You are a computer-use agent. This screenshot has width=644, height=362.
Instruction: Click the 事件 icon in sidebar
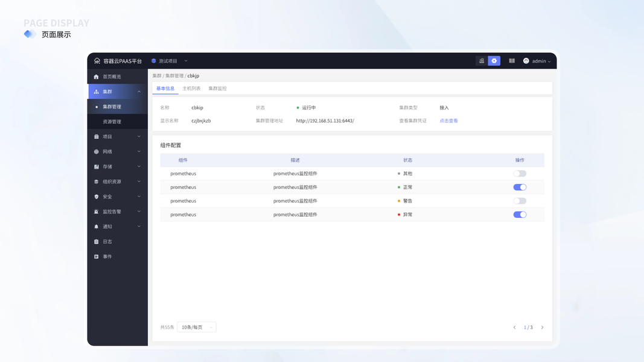click(x=96, y=256)
